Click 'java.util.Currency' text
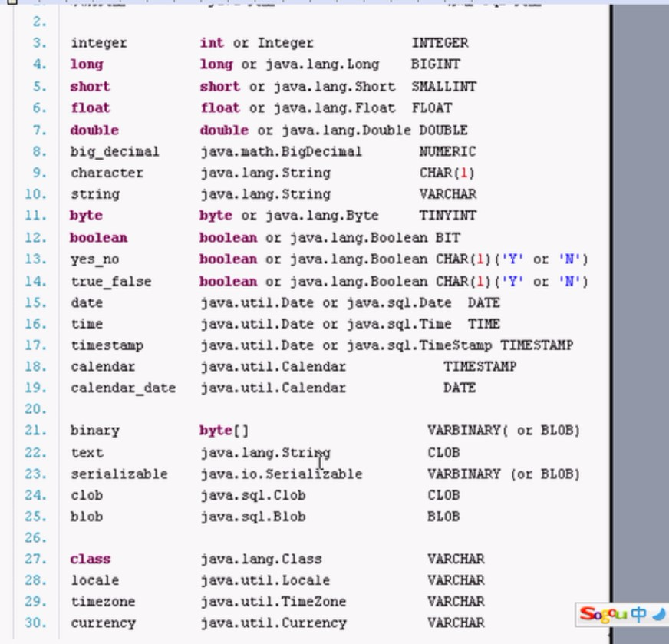This screenshot has width=669, height=644. [x=273, y=624]
